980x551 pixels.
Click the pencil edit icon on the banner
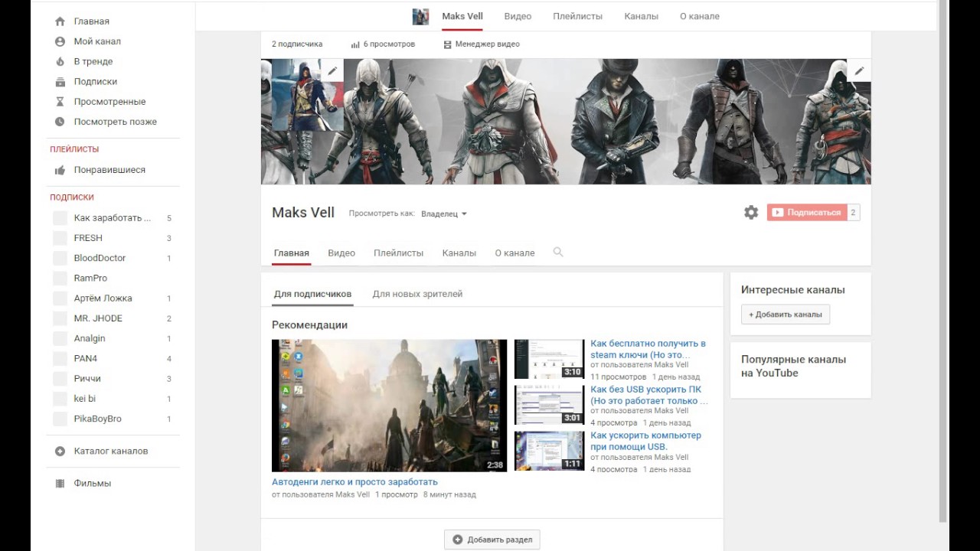[x=859, y=70]
